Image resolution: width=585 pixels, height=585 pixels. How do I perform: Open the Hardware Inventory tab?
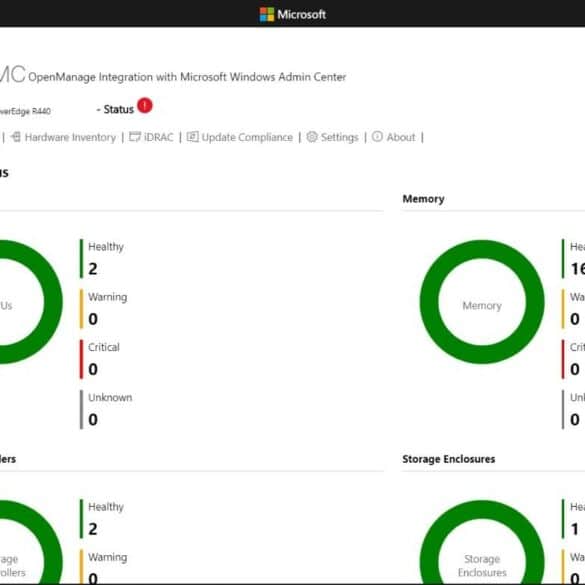pyautogui.click(x=63, y=137)
